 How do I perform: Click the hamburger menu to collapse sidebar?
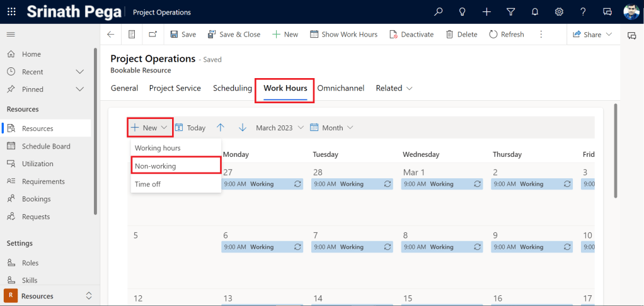11,34
